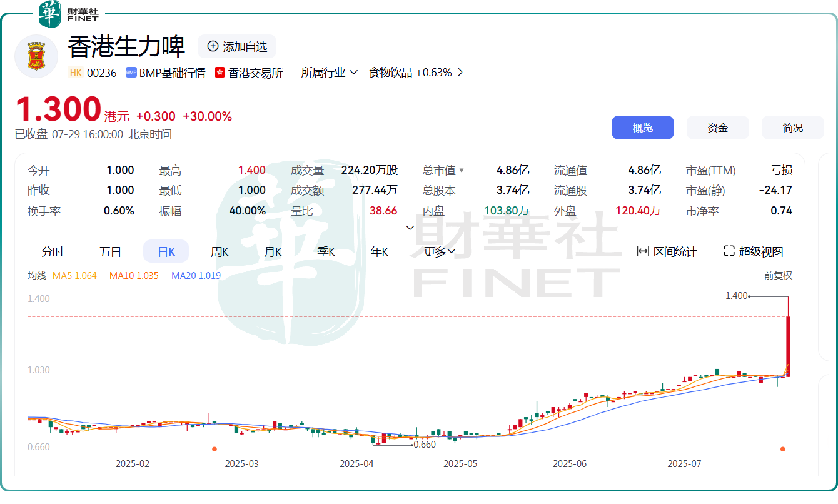Click the arrow after 食物饮品 +0.63%
838x504 pixels.
point(460,73)
